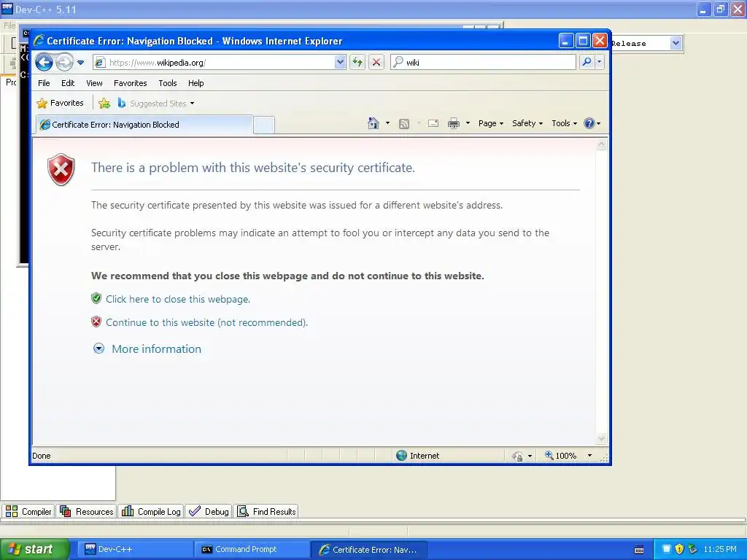Click the white square icon in the system tray
The image size is (747, 560).
tap(667, 549)
